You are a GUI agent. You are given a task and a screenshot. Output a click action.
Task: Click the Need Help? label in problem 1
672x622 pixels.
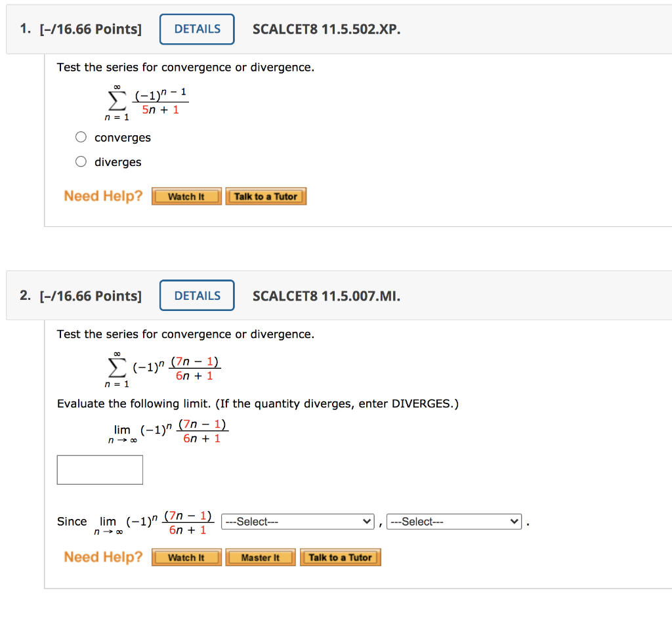(x=103, y=196)
